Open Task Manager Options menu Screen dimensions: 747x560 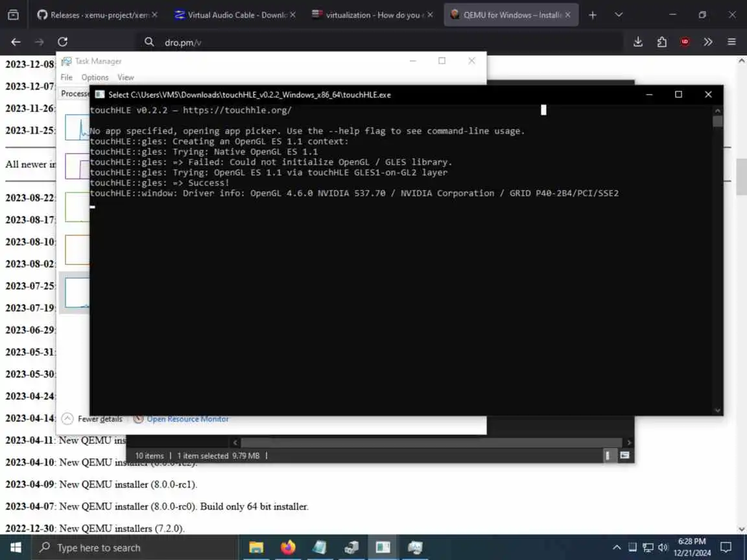tap(95, 77)
